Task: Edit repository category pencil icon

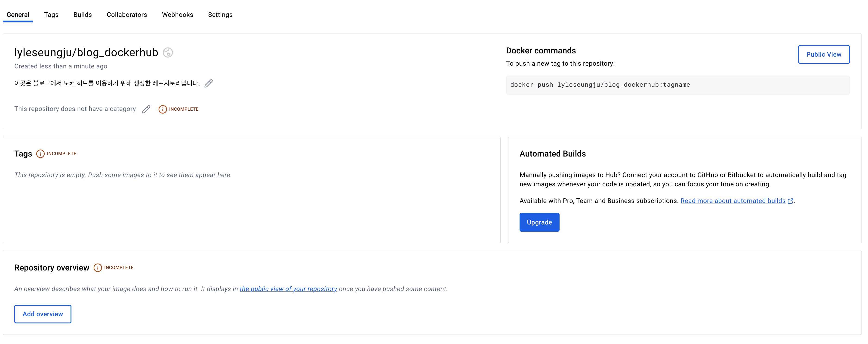Action: 146,109
